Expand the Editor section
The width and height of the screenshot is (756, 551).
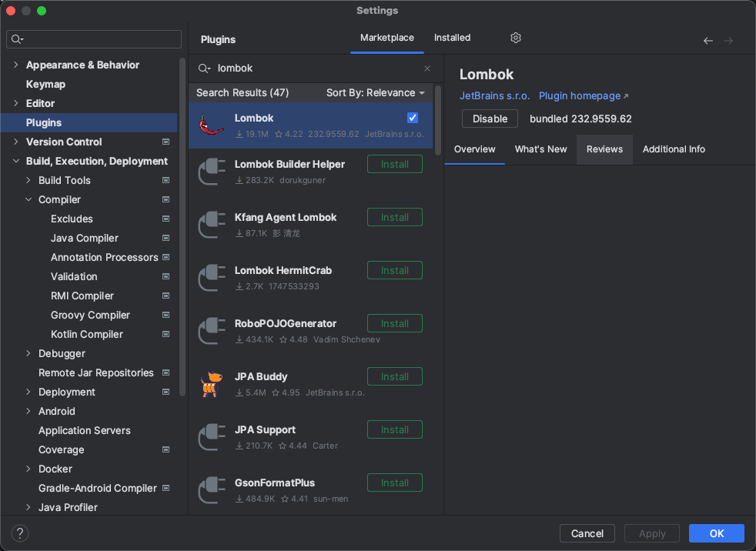point(16,103)
